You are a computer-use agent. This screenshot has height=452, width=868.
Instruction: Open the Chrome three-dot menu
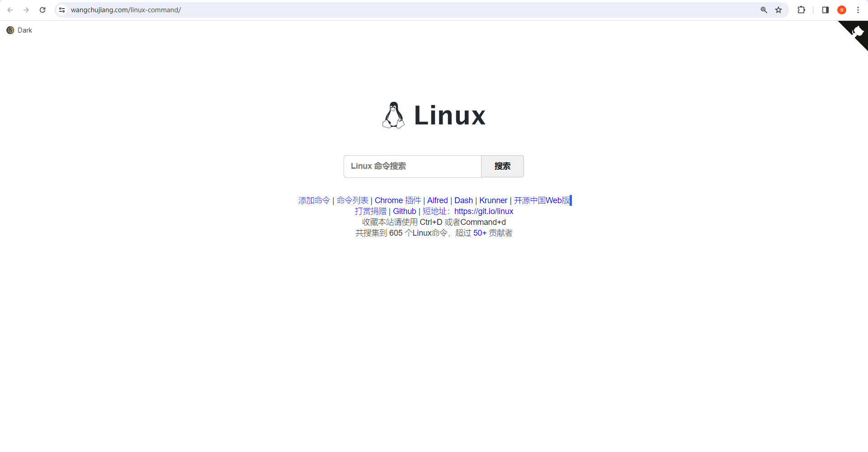858,10
